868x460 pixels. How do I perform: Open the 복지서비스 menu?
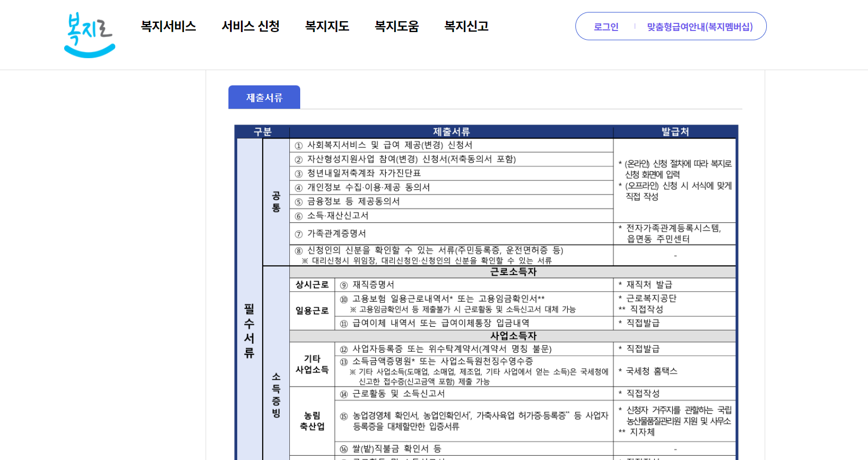(169, 26)
